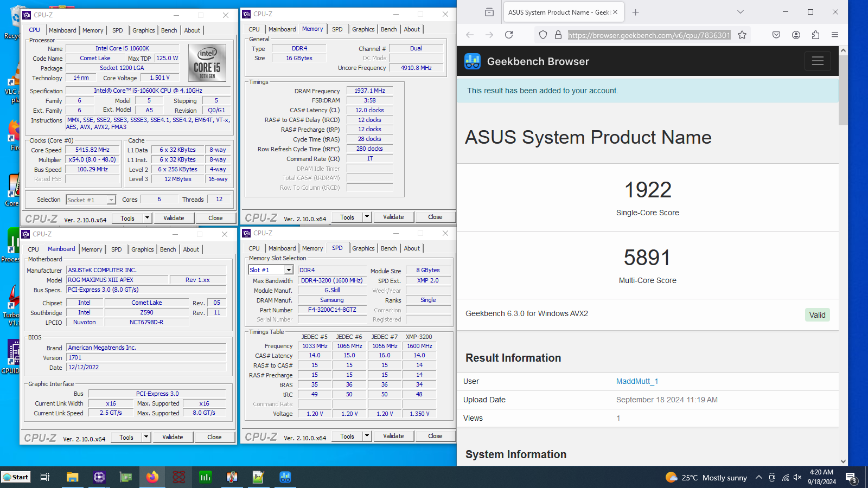Screen dimensions: 868x488
Task: Open SPD tab in CPU window
Action: (118, 30)
